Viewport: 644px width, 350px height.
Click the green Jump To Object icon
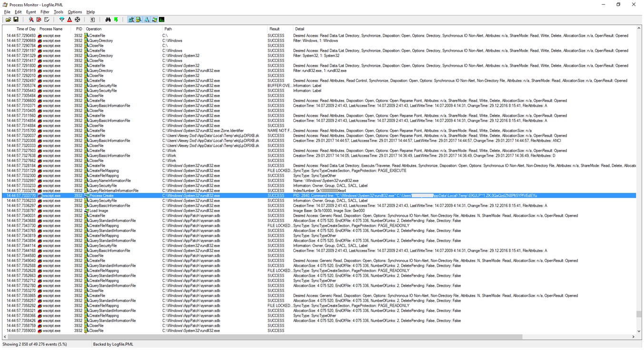(x=116, y=20)
